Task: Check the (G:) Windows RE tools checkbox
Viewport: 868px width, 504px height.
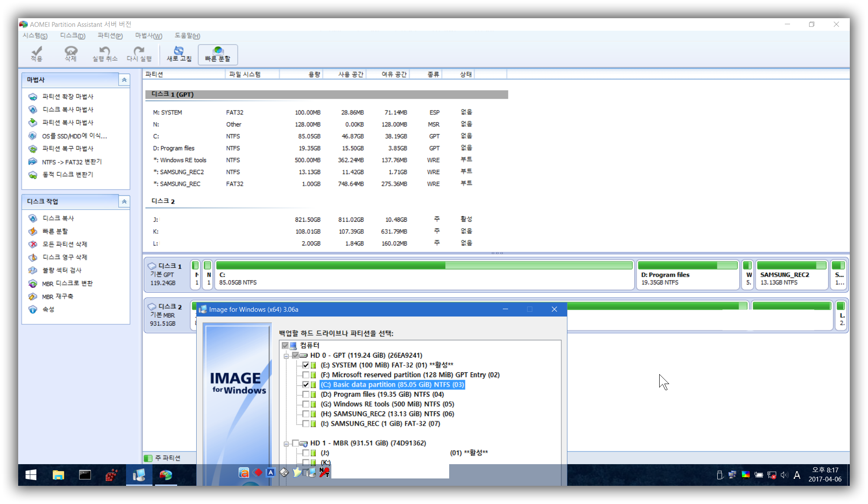Action: click(x=306, y=404)
